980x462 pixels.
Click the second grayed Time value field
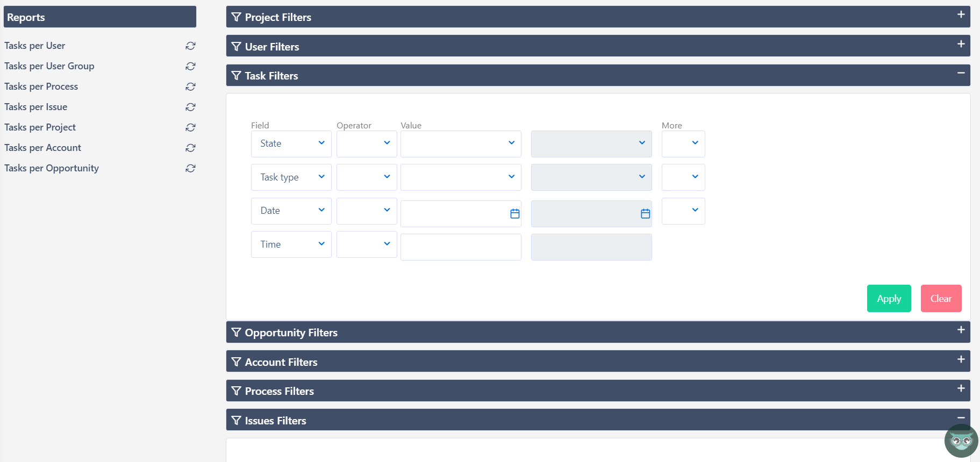point(591,247)
